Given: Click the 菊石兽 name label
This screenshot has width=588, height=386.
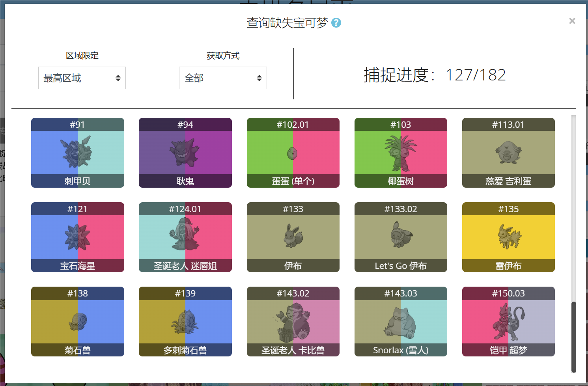Looking at the screenshot, I should (x=78, y=350).
